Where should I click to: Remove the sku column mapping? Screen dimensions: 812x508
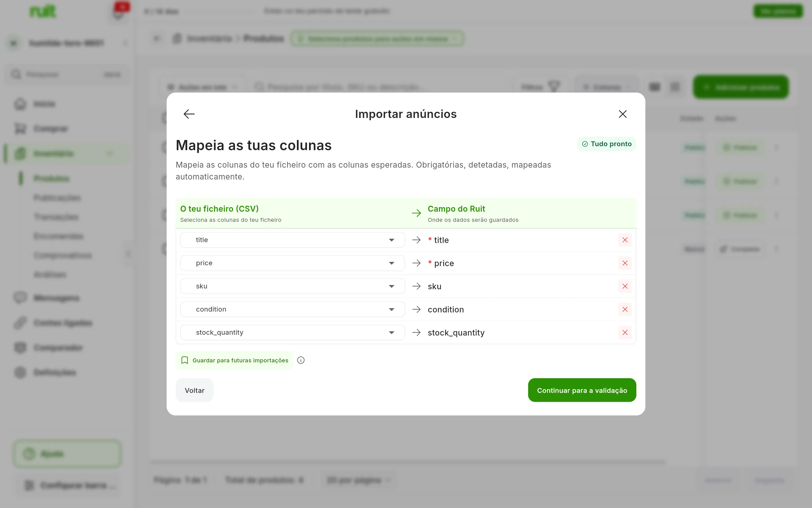click(625, 286)
